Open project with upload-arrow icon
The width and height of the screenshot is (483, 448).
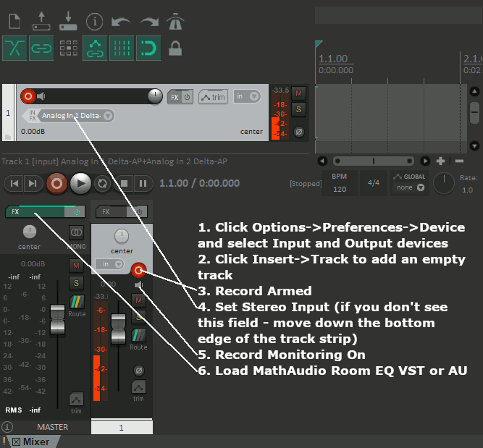pos(41,21)
